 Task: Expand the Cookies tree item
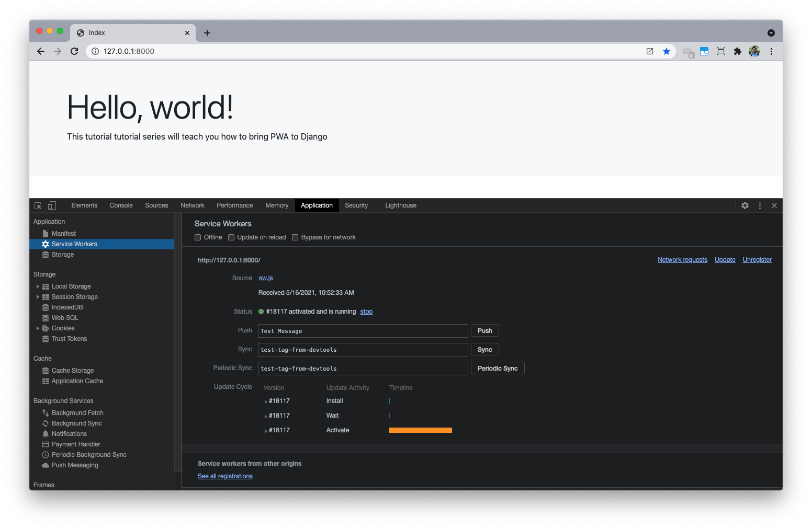pos(38,328)
